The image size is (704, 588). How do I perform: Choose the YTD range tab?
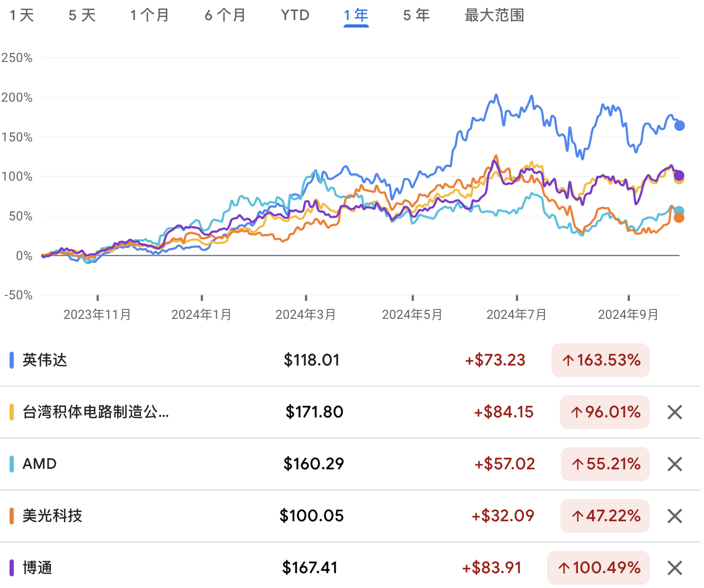coord(295,15)
